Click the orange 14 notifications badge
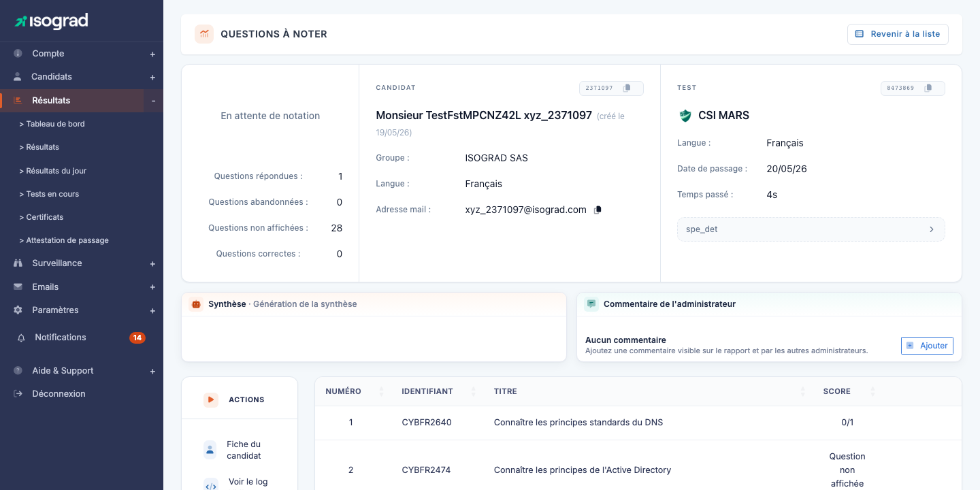The width and height of the screenshot is (980, 490). tap(137, 338)
